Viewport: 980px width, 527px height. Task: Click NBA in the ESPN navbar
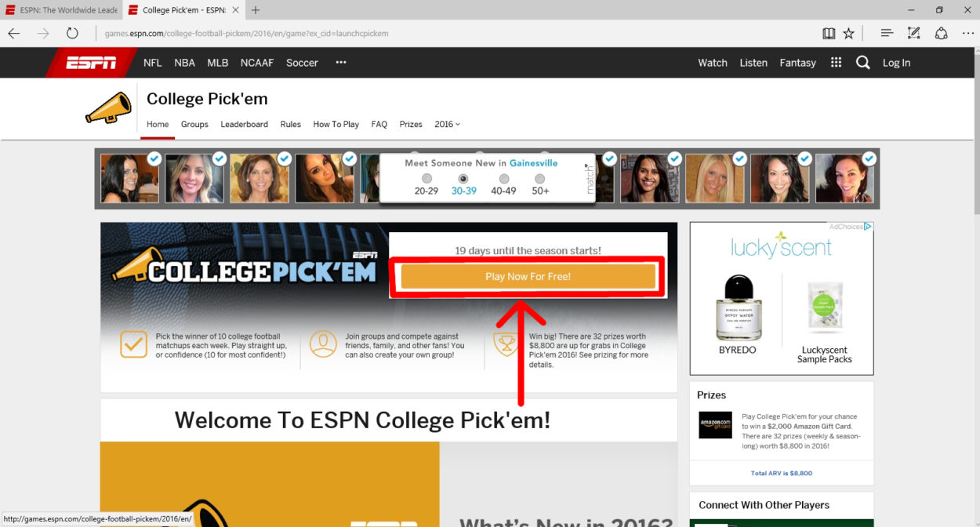click(x=185, y=63)
